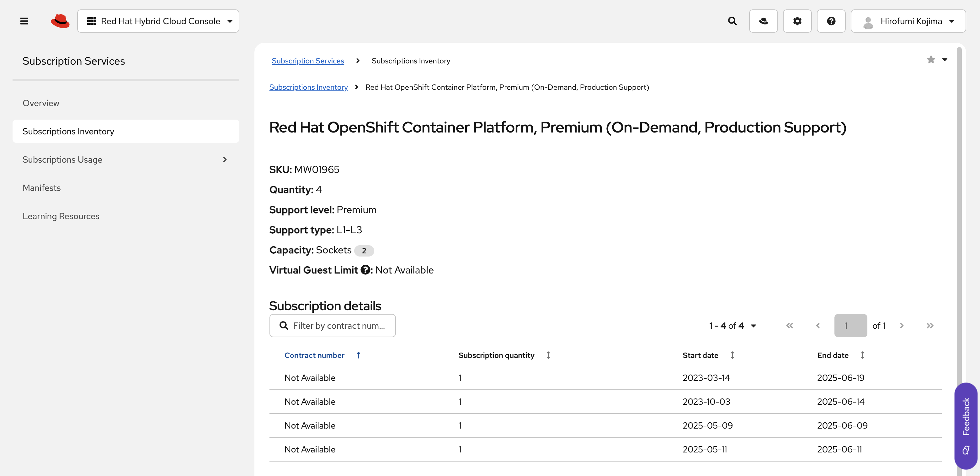
Task: Sort by the Start date column header
Action: 700,355
